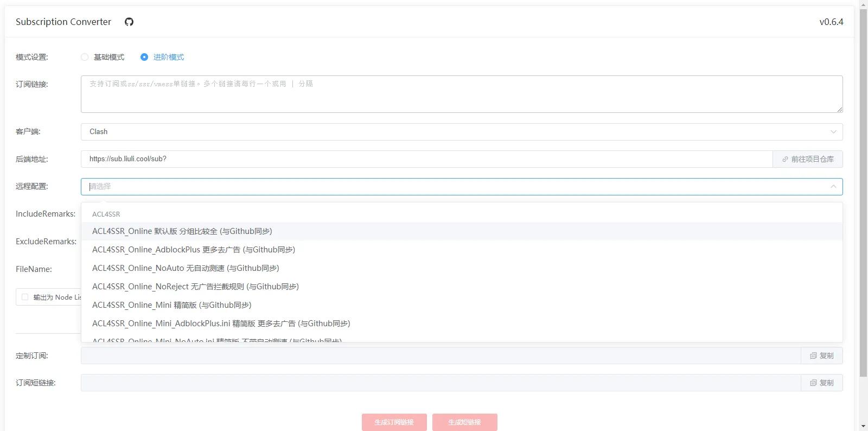Choose ACL4SSR_Online_Mini 精简版 option
Image resolution: width=868 pixels, height=431 pixels.
coord(462,305)
